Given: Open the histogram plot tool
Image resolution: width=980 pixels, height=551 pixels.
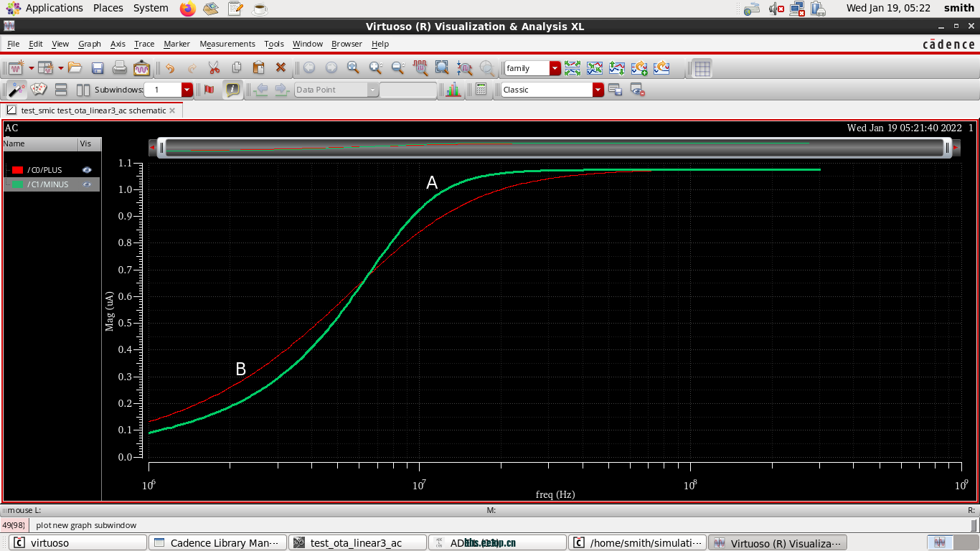Looking at the screenshot, I should point(453,90).
